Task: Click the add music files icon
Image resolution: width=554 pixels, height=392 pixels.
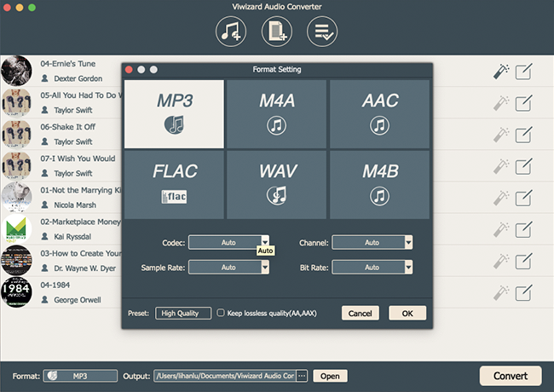Action: (x=231, y=32)
